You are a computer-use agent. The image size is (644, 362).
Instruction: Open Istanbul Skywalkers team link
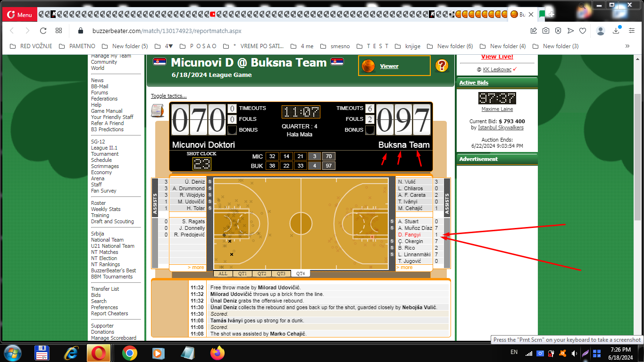pos(501,127)
